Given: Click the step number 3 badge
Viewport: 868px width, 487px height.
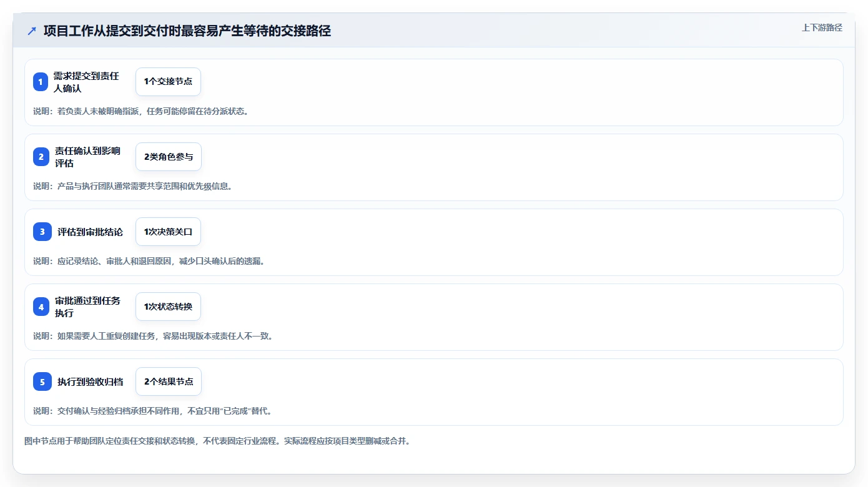Looking at the screenshot, I should pos(42,232).
